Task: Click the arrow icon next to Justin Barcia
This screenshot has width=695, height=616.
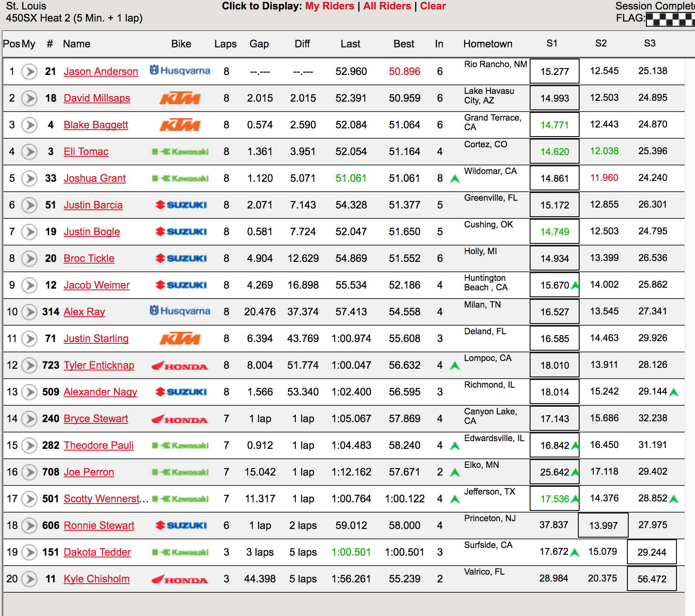Action: [29, 205]
